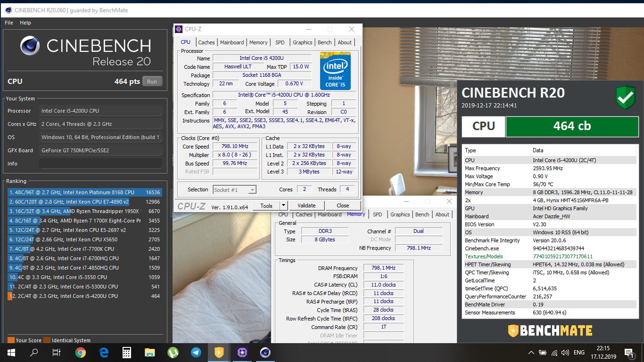Open the Help menu in Cinebench
644x362 pixels.
click(25, 23)
